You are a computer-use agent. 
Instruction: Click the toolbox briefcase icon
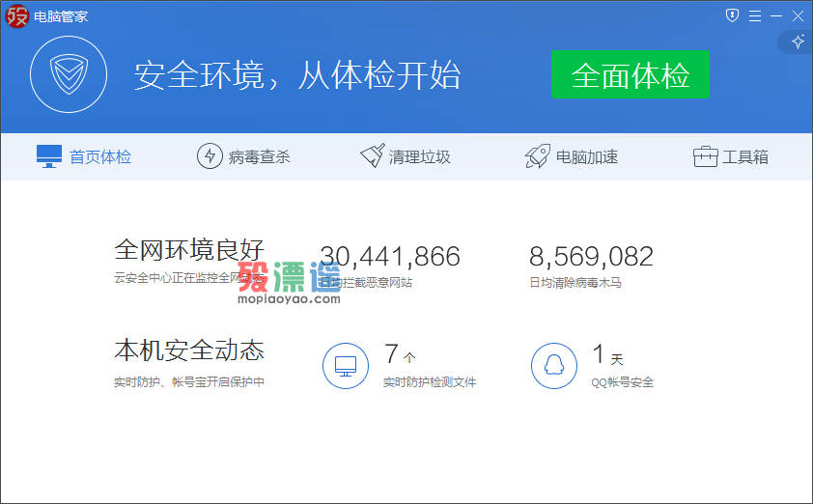705,156
